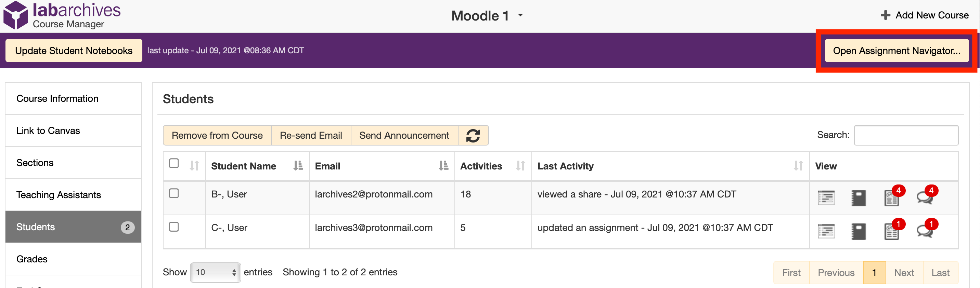980x288 pixels.
Task: Open Course Information in sidebar
Action: [73, 98]
